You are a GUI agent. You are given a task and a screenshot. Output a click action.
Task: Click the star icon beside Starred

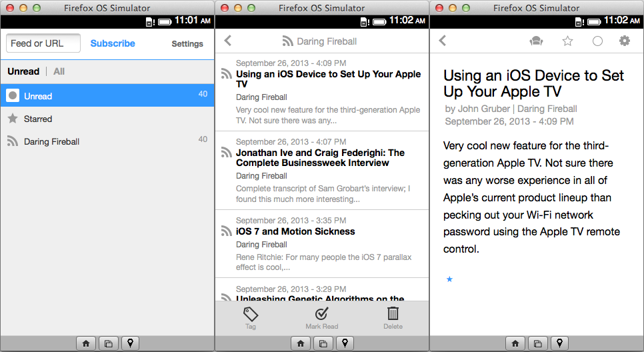click(x=13, y=118)
